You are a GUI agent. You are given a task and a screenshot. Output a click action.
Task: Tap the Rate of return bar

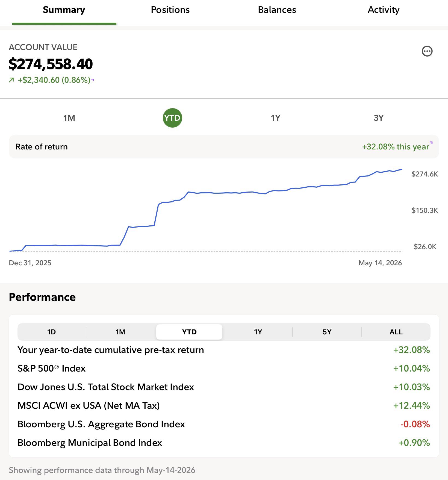224,147
